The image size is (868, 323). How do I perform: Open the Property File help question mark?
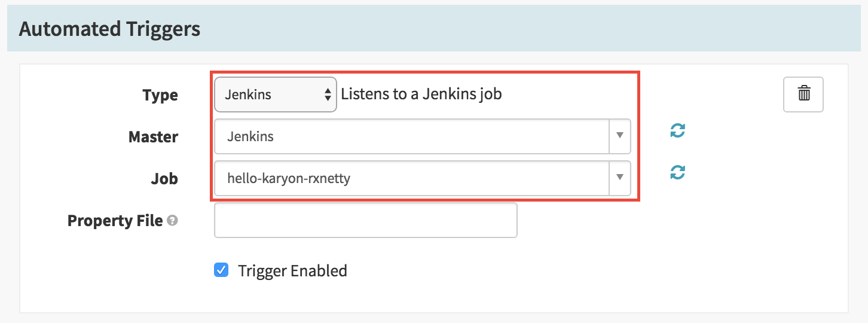click(x=172, y=221)
